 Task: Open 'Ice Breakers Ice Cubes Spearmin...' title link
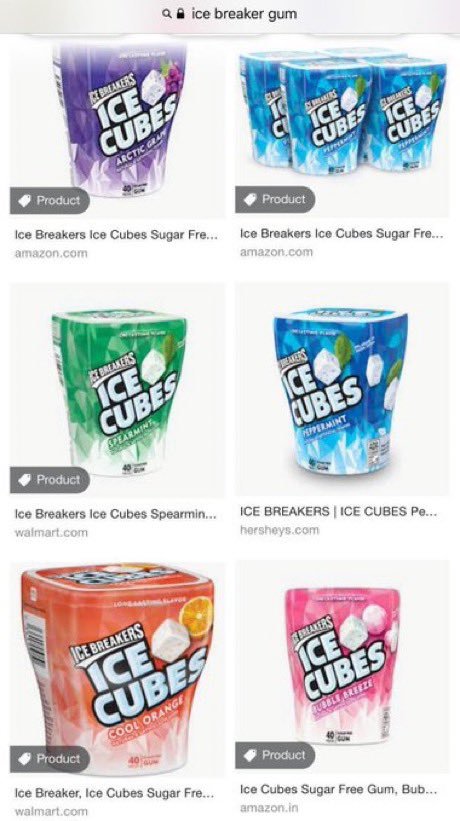tap(115, 514)
